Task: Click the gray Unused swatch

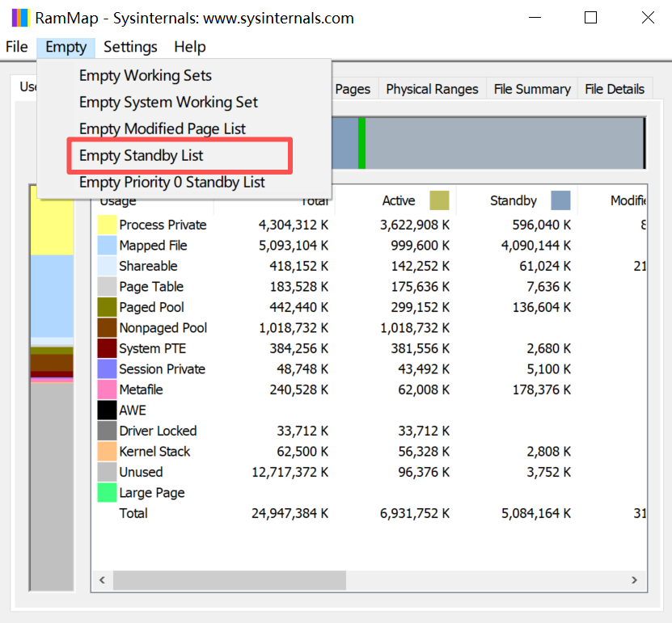Action: pos(107,472)
